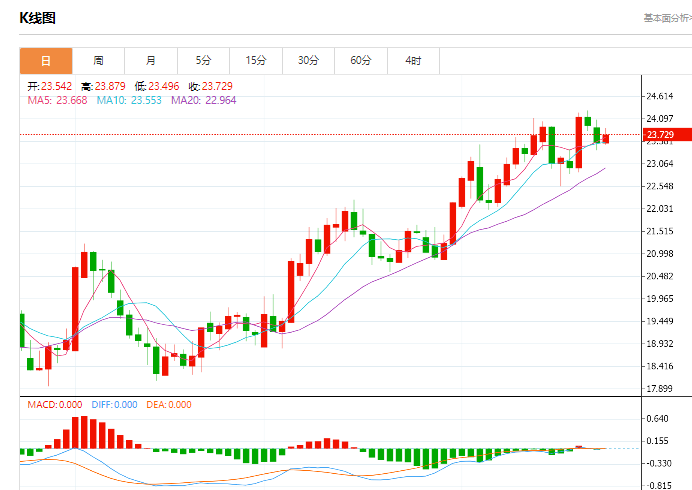Image resolution: width=692 pixels, height=490 pixels.
Task: Click the 22.548 price axis label
Action: [x=660, y=186]
